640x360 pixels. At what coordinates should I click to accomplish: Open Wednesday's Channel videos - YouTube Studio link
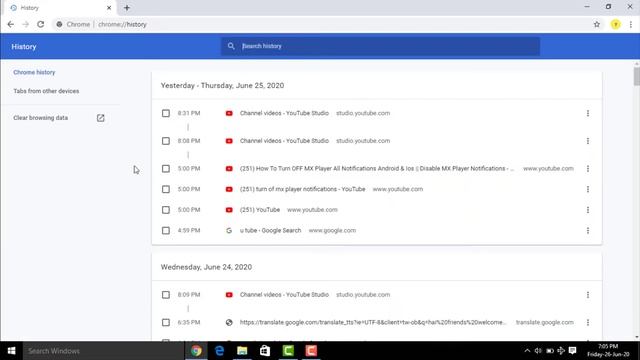(x=284, y=295)
